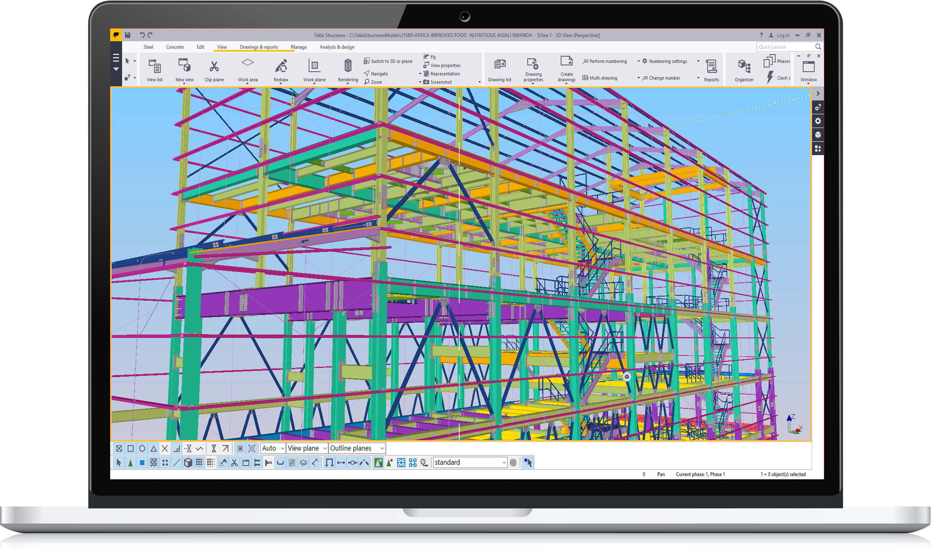931x560 pixels.
Task: Click Perform numbering
Action: pos(604,61)
